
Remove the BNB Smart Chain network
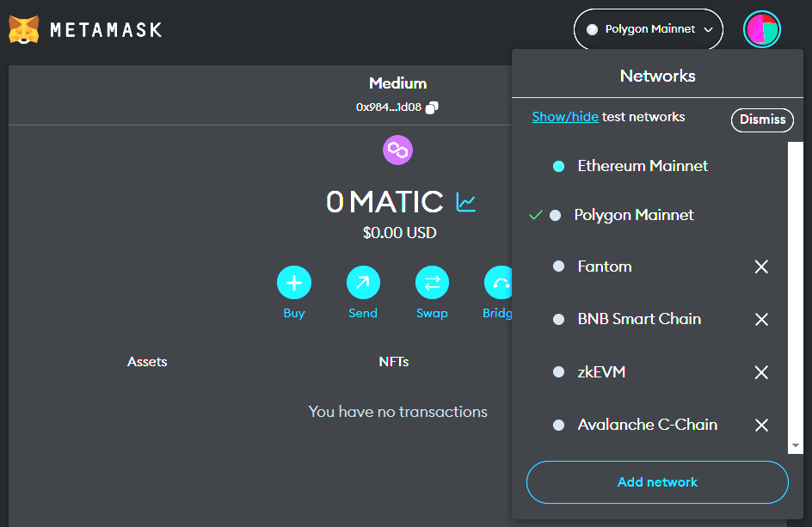[x=761, y=320]
